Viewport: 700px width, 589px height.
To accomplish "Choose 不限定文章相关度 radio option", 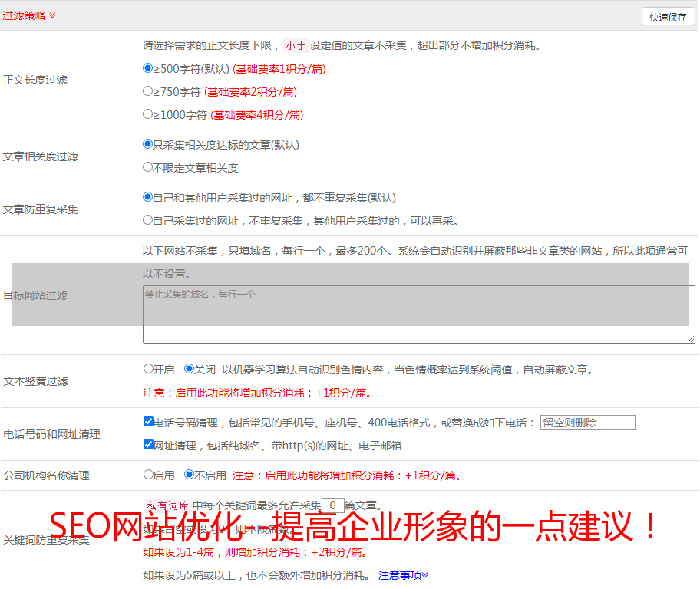I will (148, 167).
